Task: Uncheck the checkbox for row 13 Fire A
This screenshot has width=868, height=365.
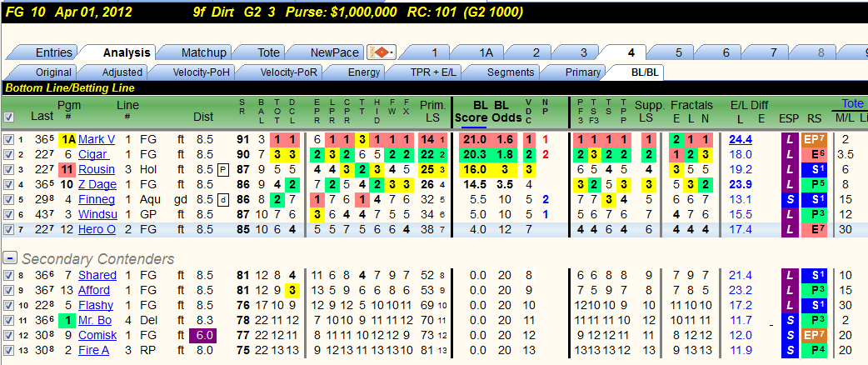Action: (x=8, y=351)
